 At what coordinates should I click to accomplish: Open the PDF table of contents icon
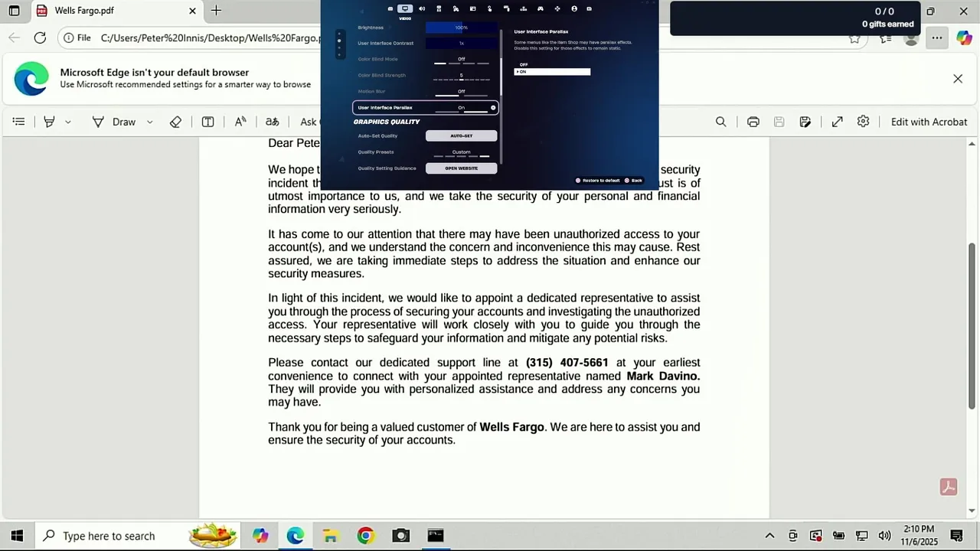pyautogui.click(x=19, y=122)
